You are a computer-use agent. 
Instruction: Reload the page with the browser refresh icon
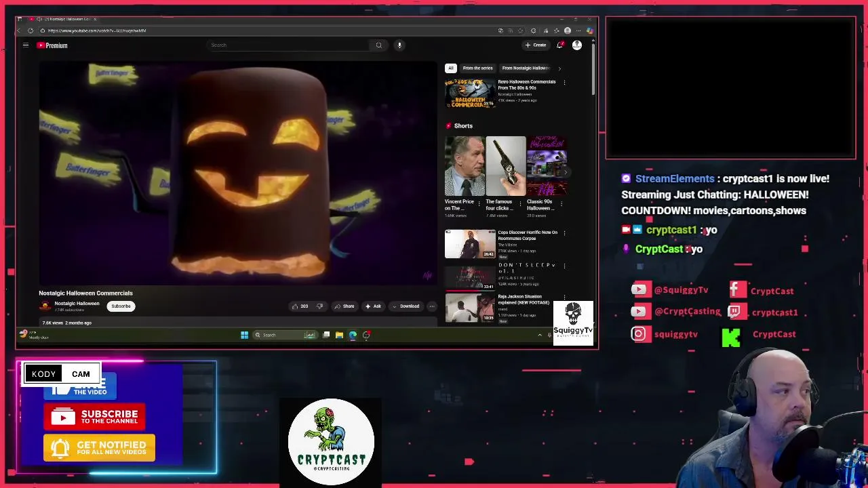click(31, 30)
